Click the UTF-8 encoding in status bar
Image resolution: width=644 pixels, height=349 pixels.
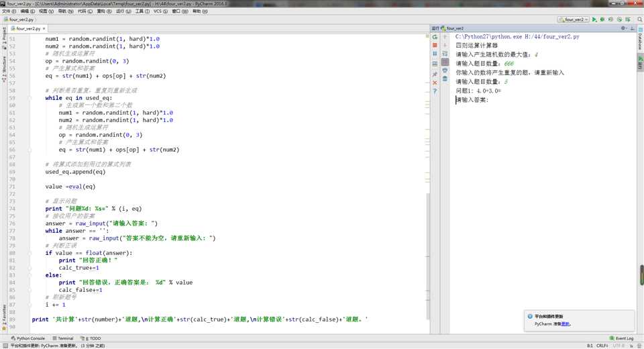[x=619, y=346]
